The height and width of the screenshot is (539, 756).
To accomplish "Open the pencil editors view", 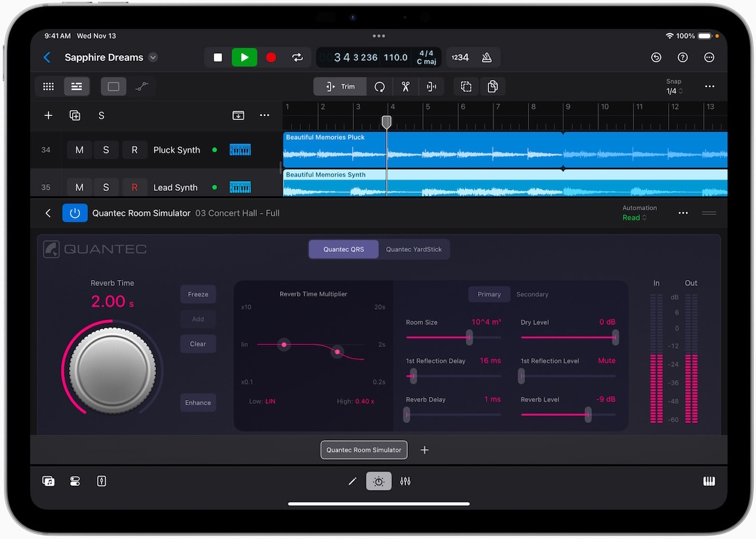I will coord(353,481).
